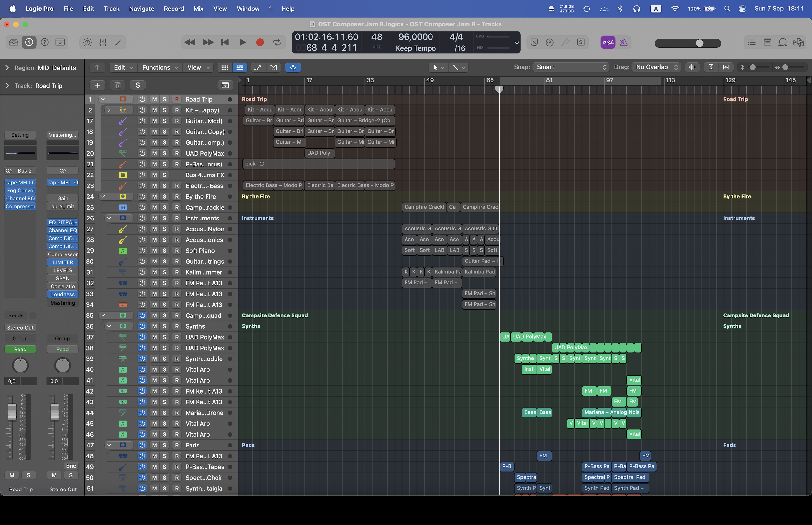Click the metronome icon in control bar
This screenshot has width=812, height=525.
pyautogui.click(x=623, y=42)
